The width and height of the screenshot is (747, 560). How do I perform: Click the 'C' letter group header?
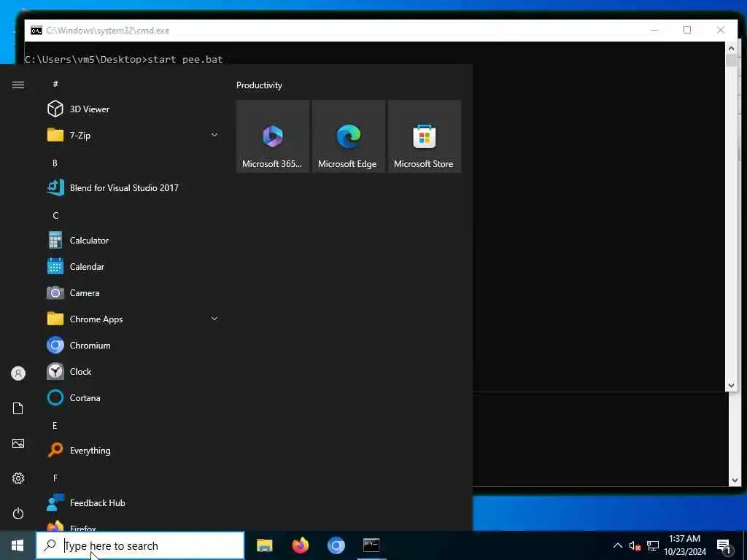pos(55,215)
